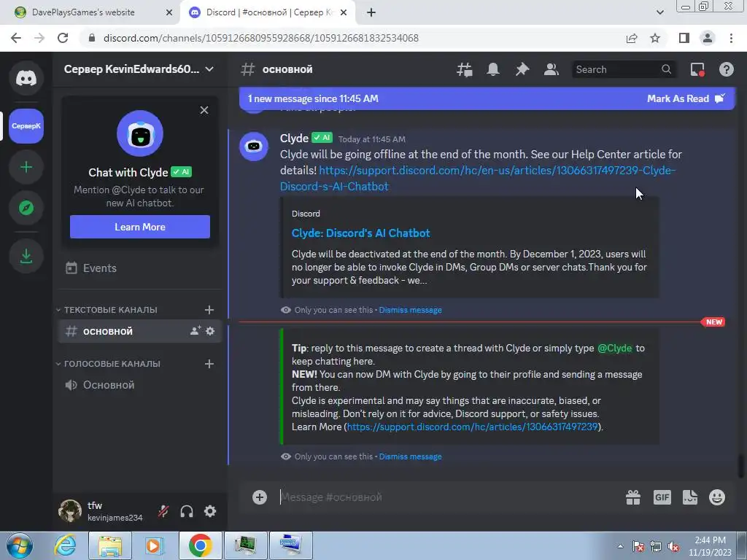Screen dimensions: 747x560
Task: Open the Help question mark icon
Action: [726, 69]
